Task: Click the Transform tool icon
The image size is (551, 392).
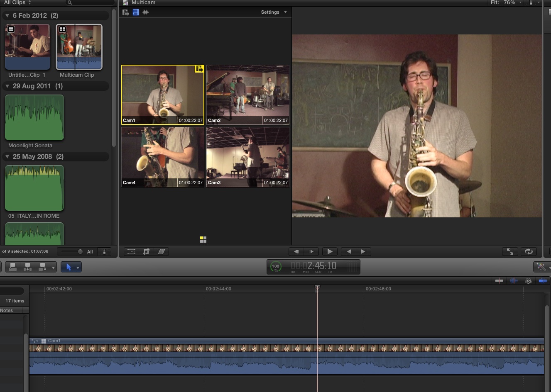Action: coord(131,251)
